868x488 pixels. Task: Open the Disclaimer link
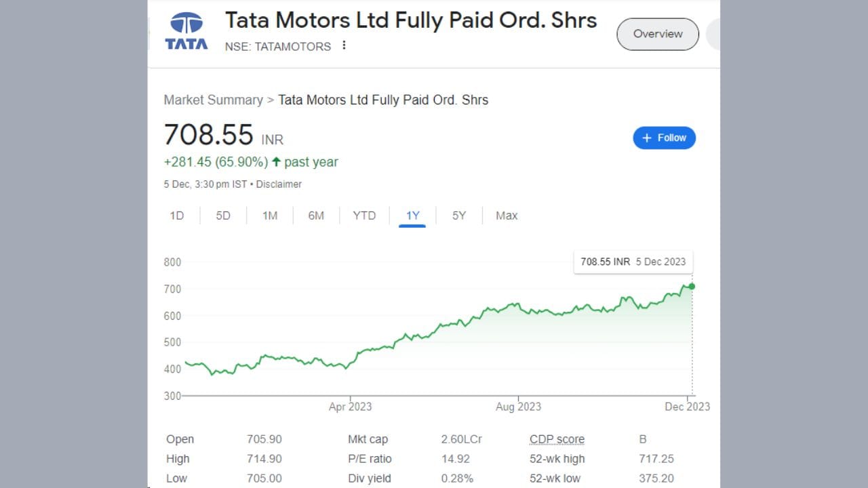pos(279,184)
